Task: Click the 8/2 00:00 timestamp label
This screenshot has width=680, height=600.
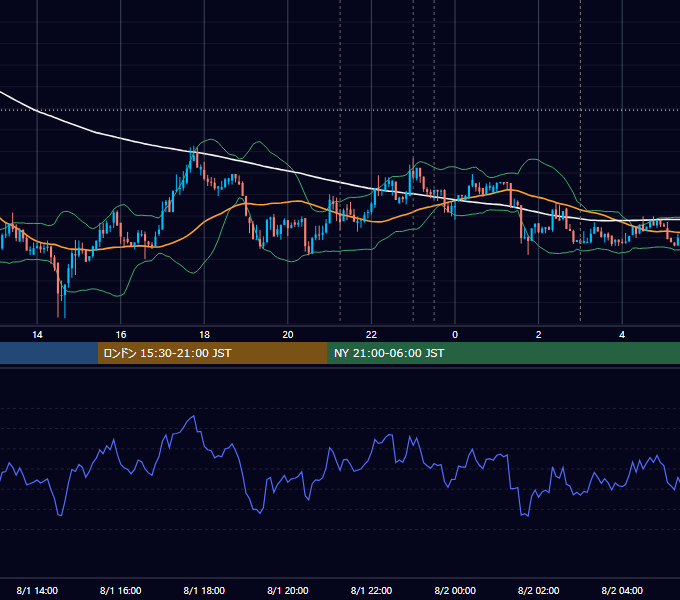Action: [x=455, y=590]
